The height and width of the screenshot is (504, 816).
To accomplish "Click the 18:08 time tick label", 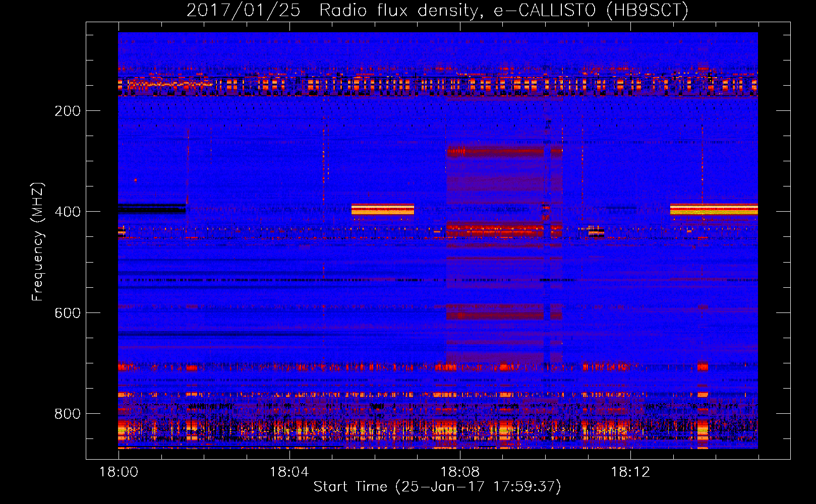I will point(460,472).
